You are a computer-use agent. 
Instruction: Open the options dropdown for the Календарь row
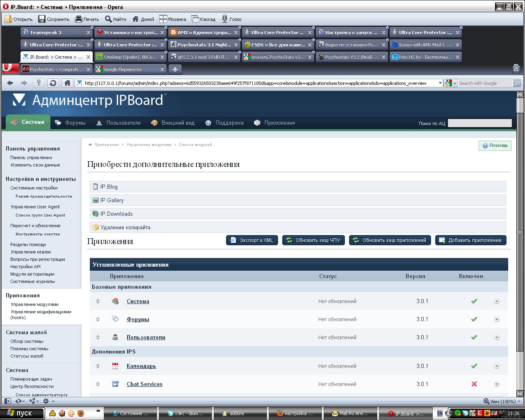(497, 366)
